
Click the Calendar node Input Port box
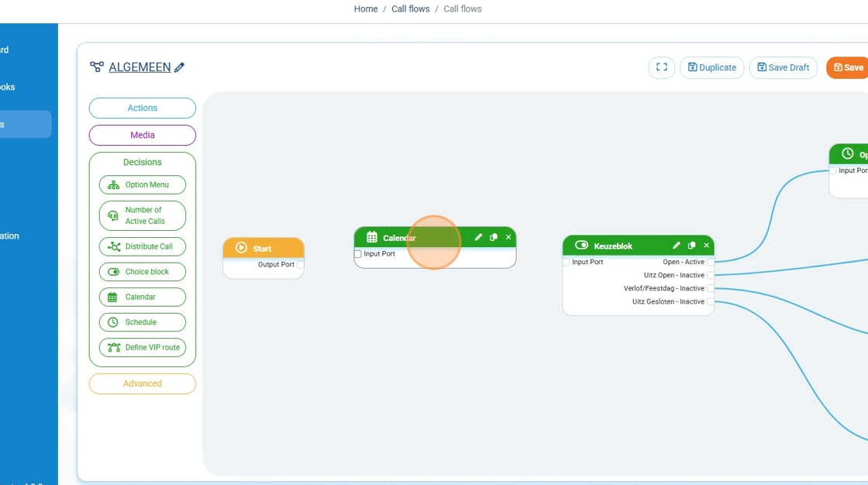(x=358, y=254)
